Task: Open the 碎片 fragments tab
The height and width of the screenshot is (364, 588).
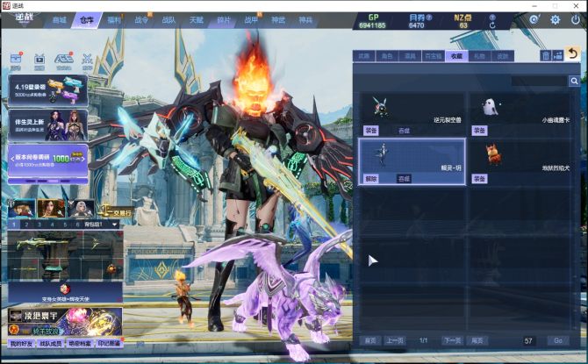Action: point(224,20)
